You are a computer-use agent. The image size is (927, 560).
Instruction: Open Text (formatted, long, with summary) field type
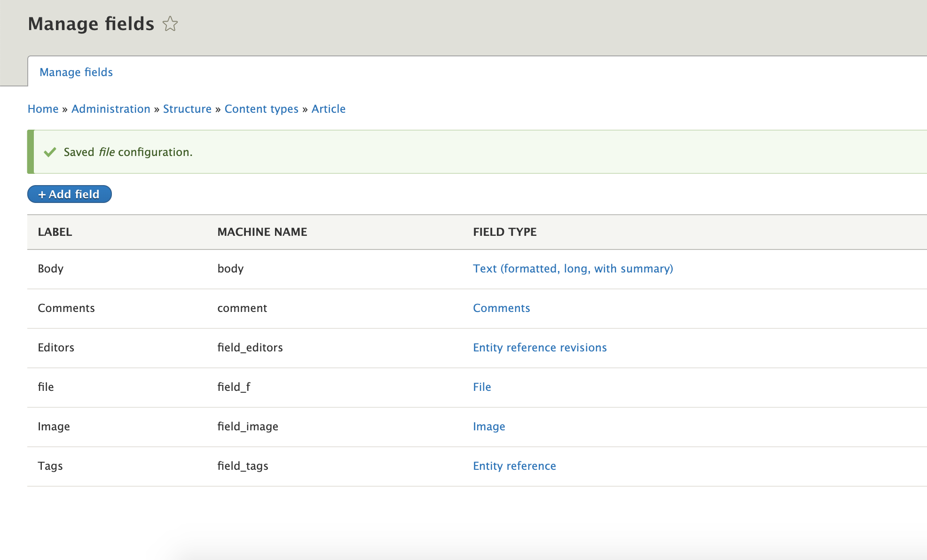point(573,269)
